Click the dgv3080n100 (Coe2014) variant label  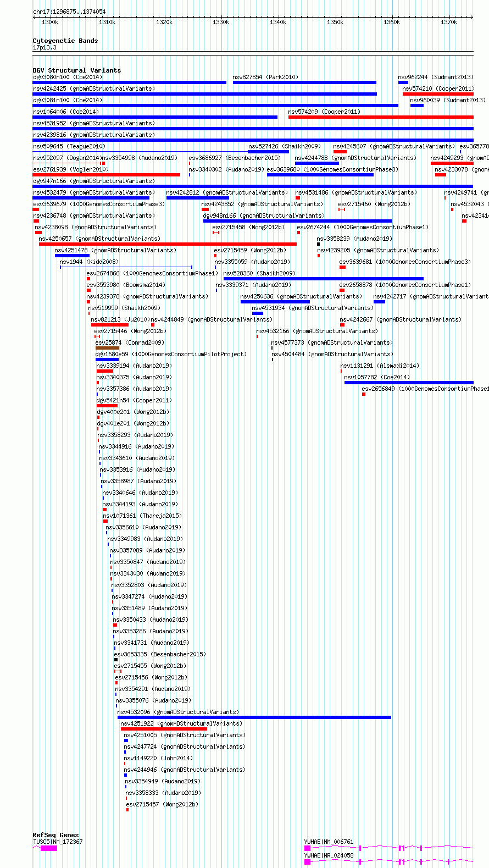pyautogui.click(x=68, y=77)
